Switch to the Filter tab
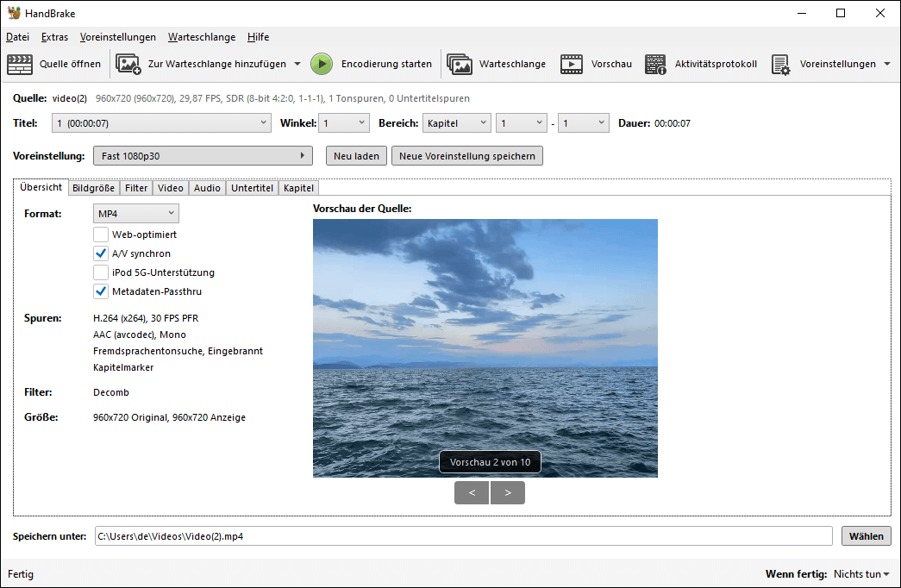Screen dimensions: 901x588 tap(136, 188)
